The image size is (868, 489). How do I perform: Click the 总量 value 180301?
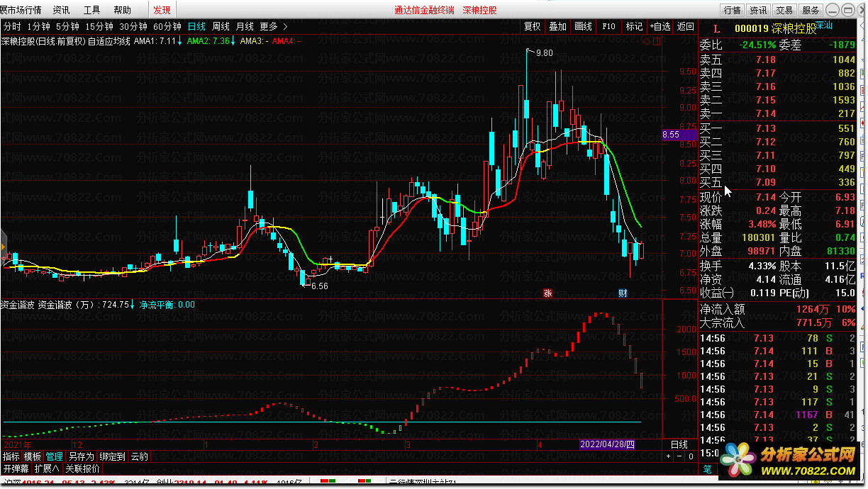coord(757,238)
